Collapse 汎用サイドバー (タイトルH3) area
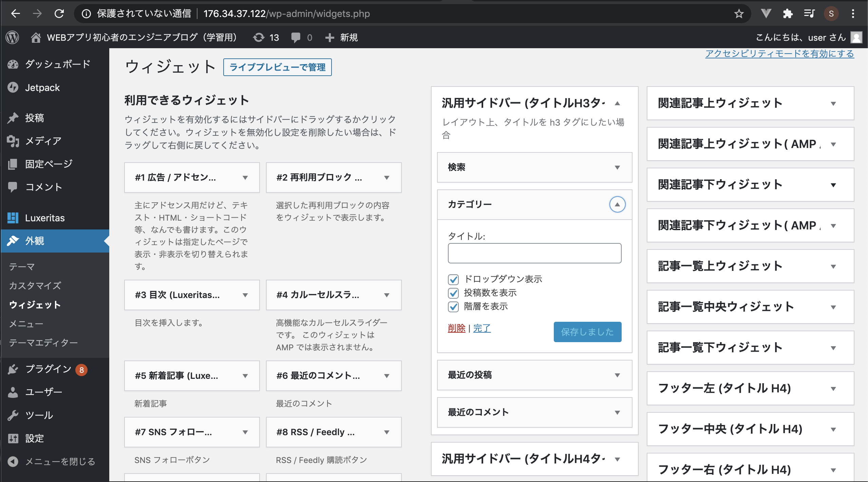 (617, 103)
